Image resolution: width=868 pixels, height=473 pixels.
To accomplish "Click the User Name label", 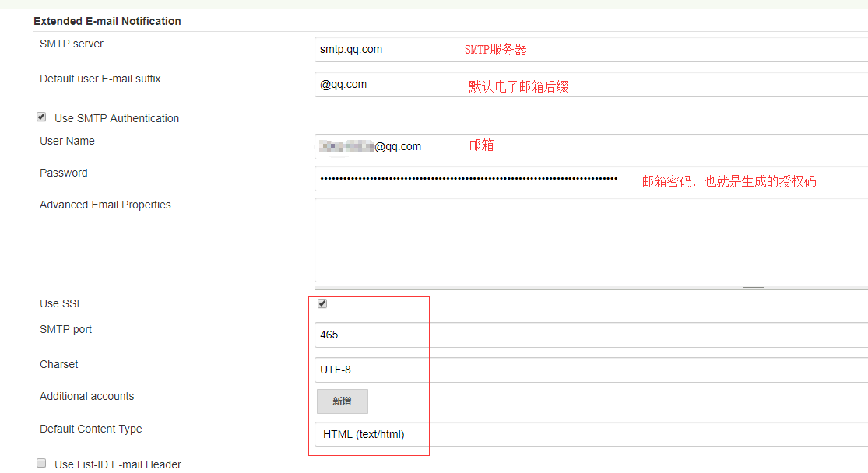I will 67,141.
